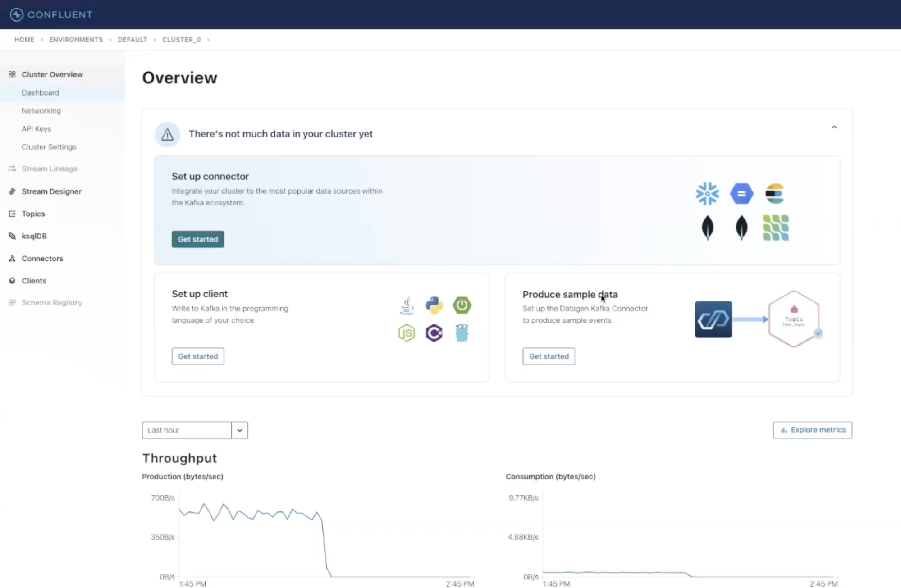
Task: Click the Python client icon
Action: [x=434, y=305]
